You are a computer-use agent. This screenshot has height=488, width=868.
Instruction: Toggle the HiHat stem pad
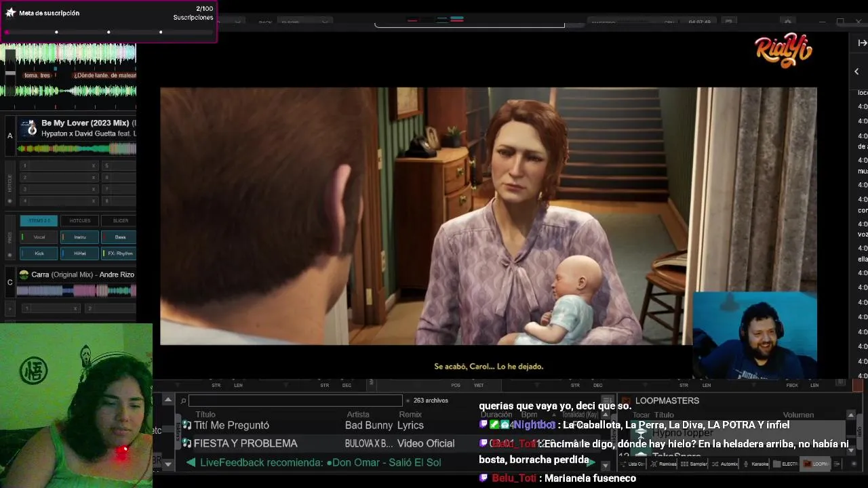[79, 253]
